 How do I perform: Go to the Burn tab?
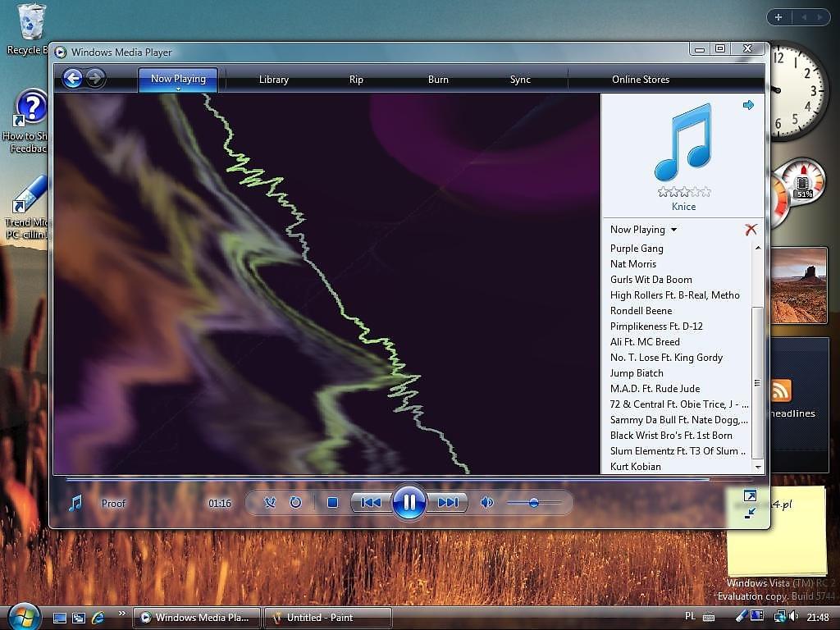click(438, 80)
